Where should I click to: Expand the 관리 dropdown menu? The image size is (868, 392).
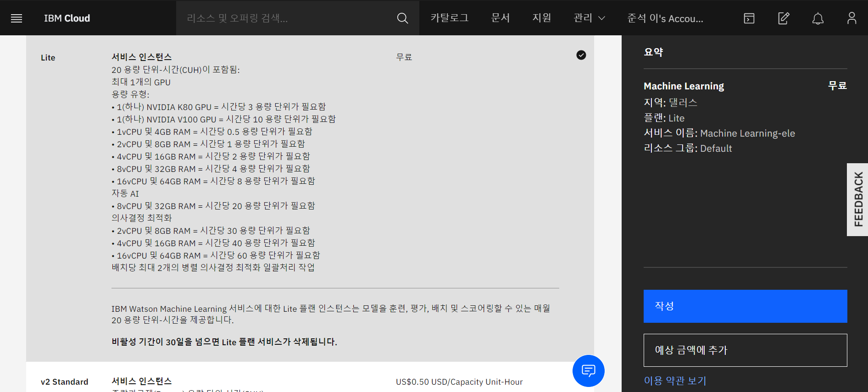click(590, 18)
